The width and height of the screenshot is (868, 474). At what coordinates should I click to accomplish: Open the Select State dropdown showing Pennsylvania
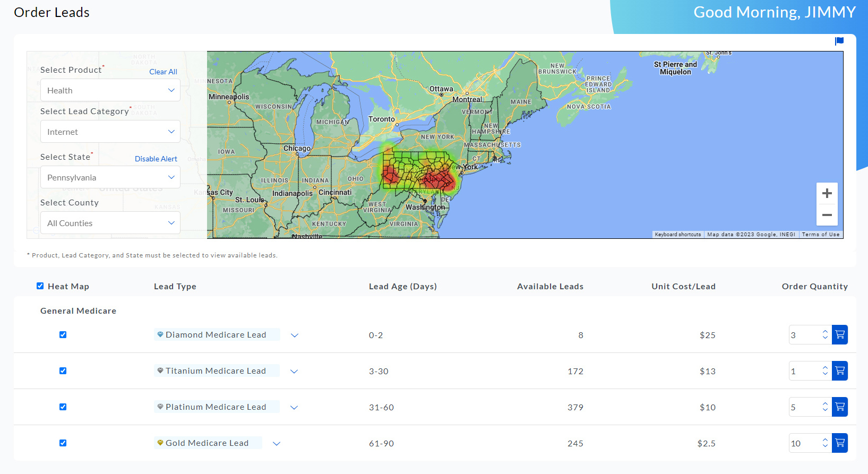[110, 177]
